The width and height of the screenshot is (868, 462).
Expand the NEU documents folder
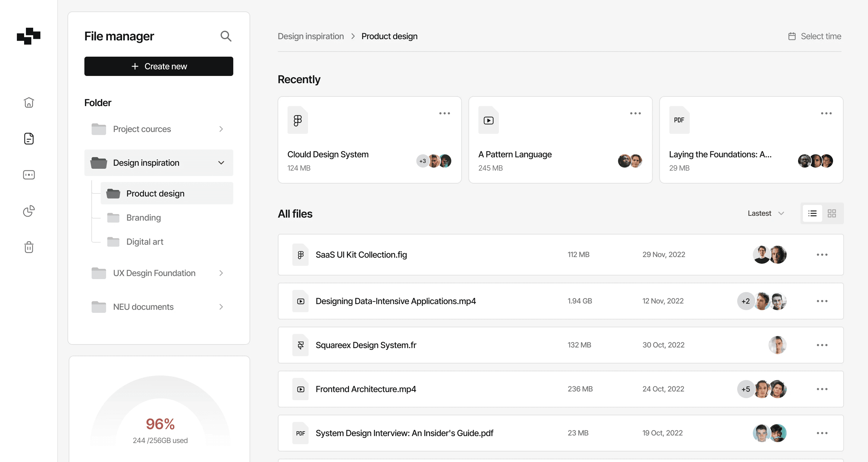[x=221, y=307]
